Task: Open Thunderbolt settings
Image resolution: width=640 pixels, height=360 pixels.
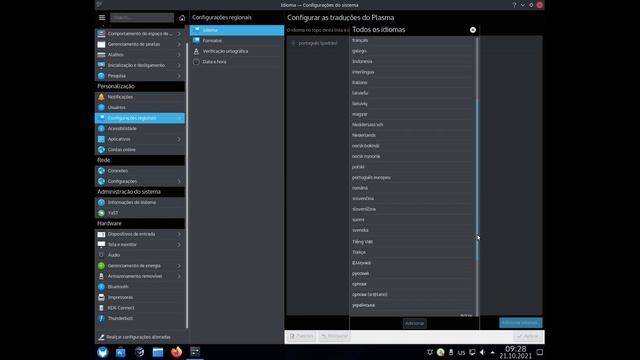Action: (140, 318)
